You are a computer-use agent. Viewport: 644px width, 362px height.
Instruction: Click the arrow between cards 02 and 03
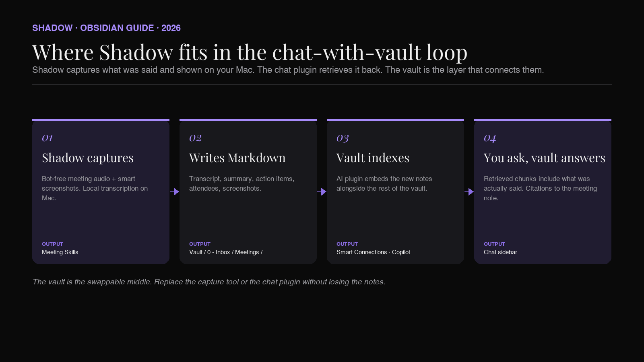[x=322, y=192]
